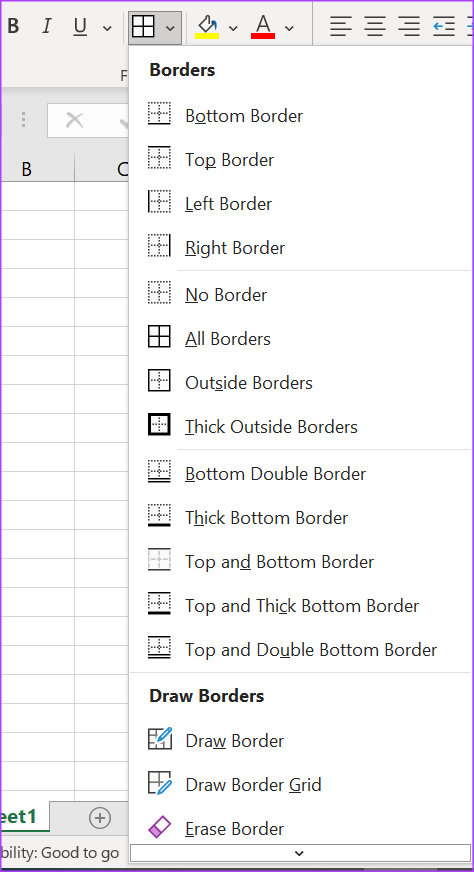Toggle Italic formatting
The width and height of the screenshot is (474, 872).
[47, 27]
